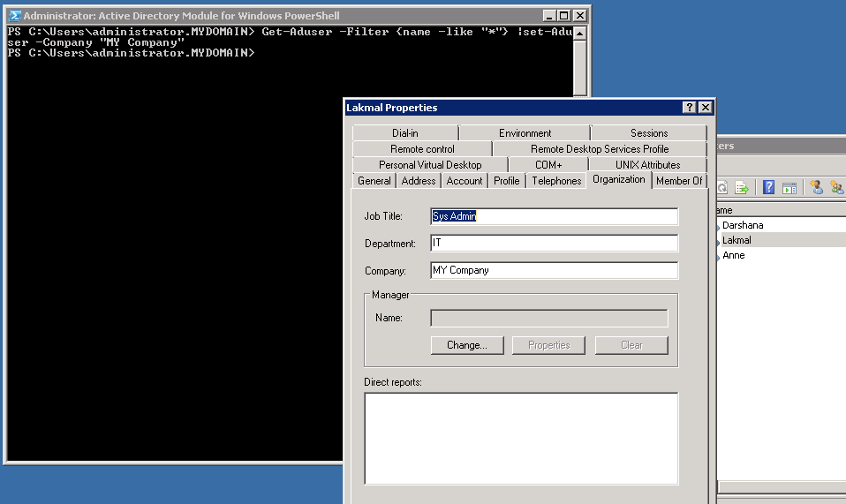Click the Lakmal Properties help question button
This screenshot has height=504, width=846.
click(689, 108)
